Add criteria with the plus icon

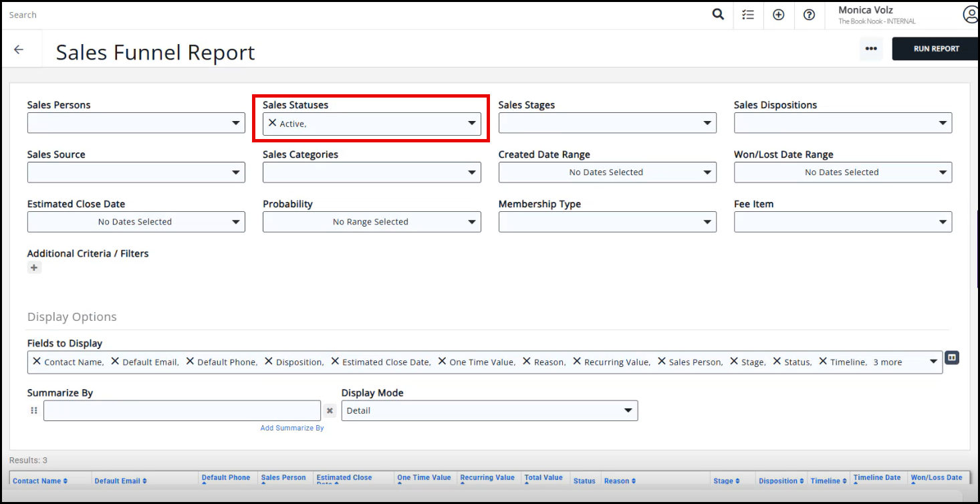pyautogui.click(x=34, y=267)
